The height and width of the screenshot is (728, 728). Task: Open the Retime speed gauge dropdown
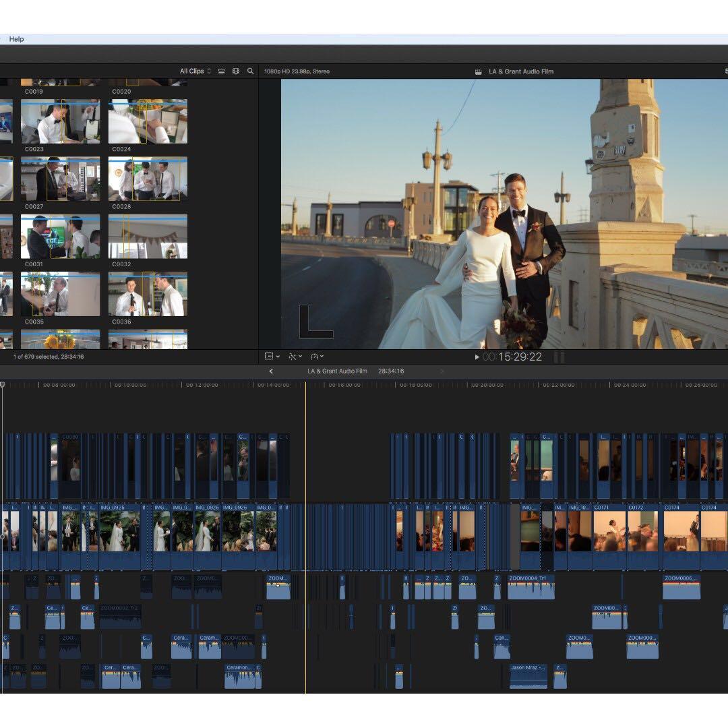(317, 357)
